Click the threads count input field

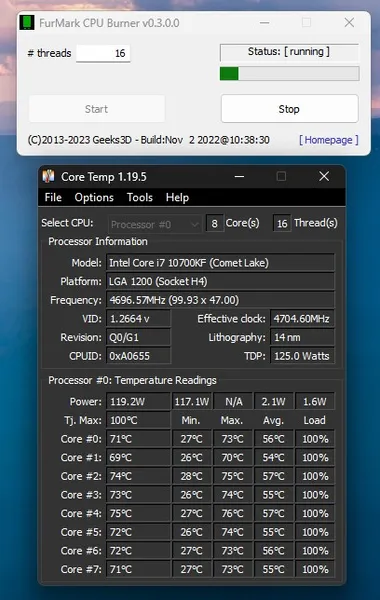click(x=103, y=53)
